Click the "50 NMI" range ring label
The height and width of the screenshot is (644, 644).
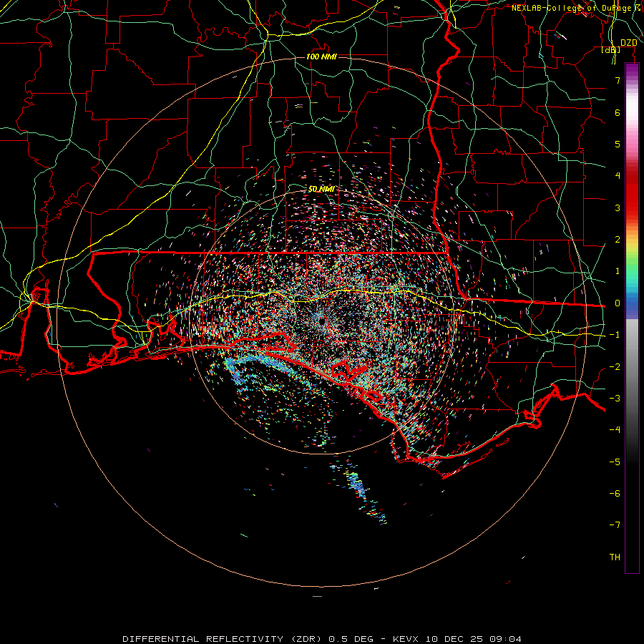[321, 189]
